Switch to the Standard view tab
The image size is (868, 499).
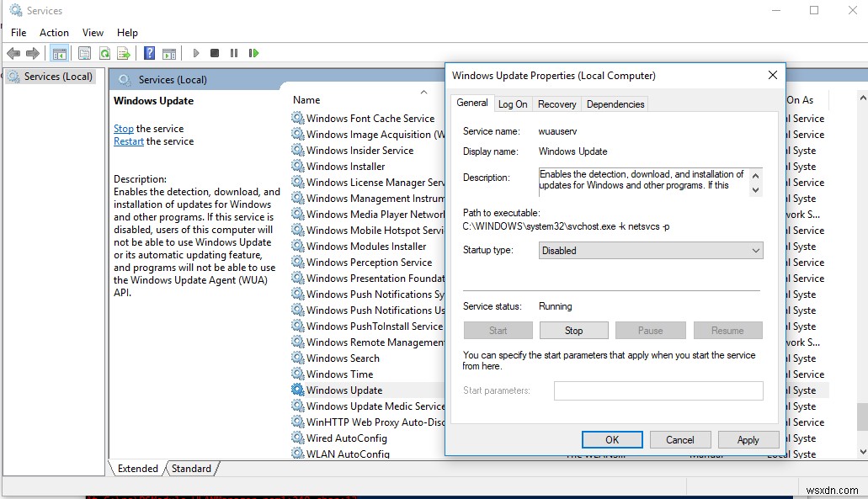point(192,468)
